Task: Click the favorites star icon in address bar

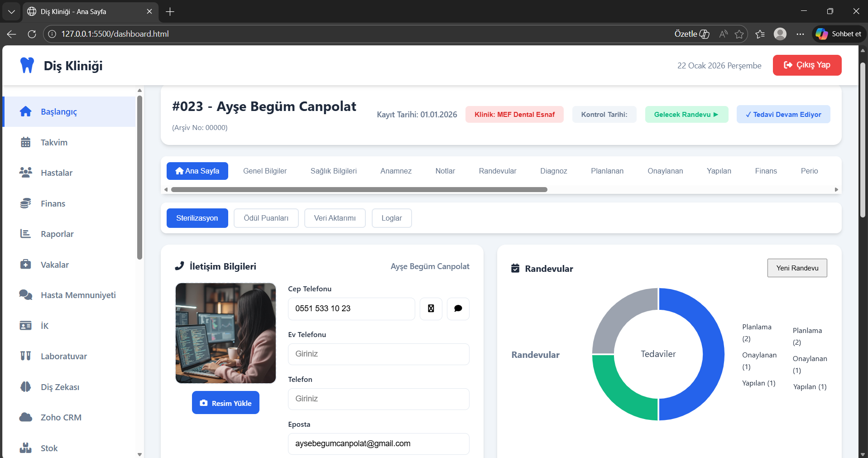Action: click(739, 34)
